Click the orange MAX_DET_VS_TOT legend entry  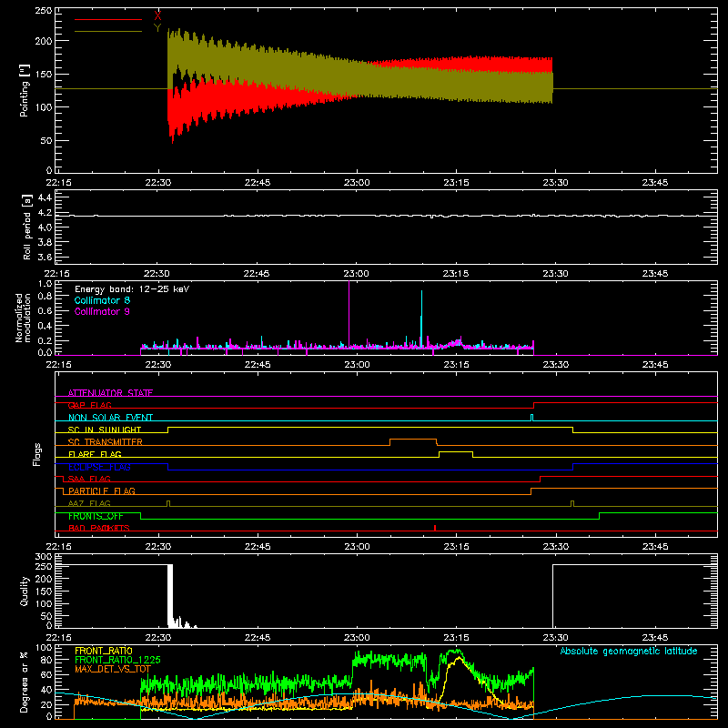(x=113, y=669)
